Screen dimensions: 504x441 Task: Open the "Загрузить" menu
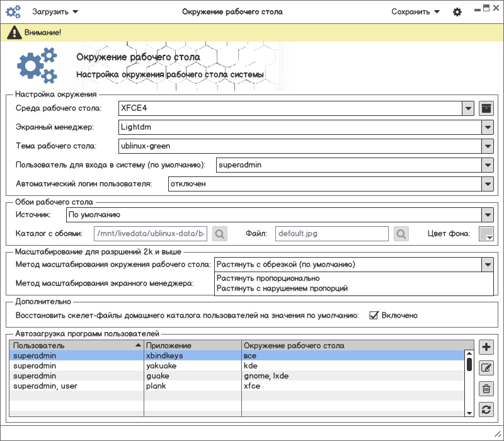point(55,11)
